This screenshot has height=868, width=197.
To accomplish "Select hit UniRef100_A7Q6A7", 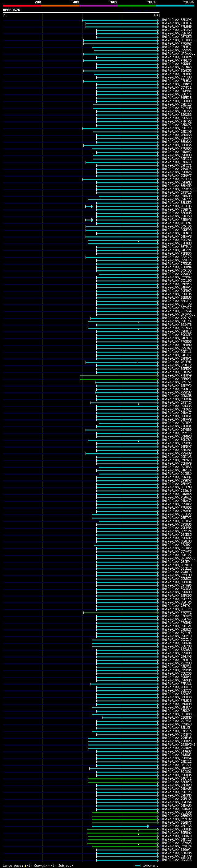I will [176, 43].
